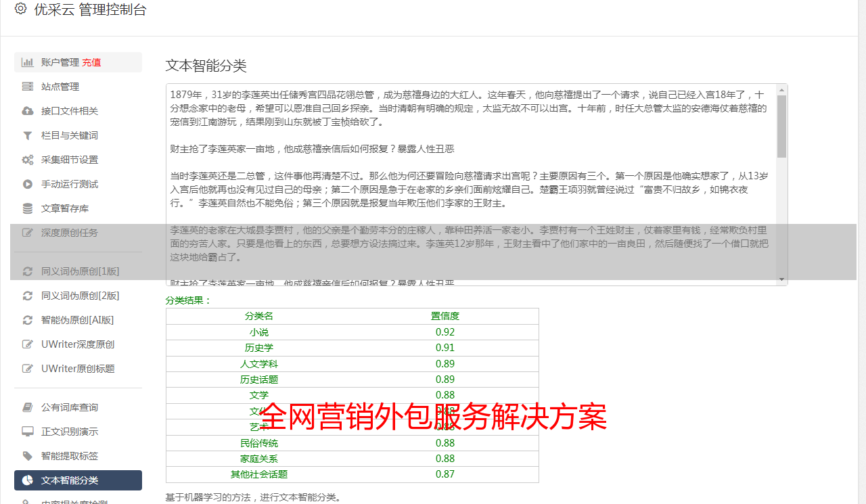Image resolution: width=866 pixels, height=504 pixels.
Task: Click the edit icon for 深度原创任务
Action: (x=28, y=233)
